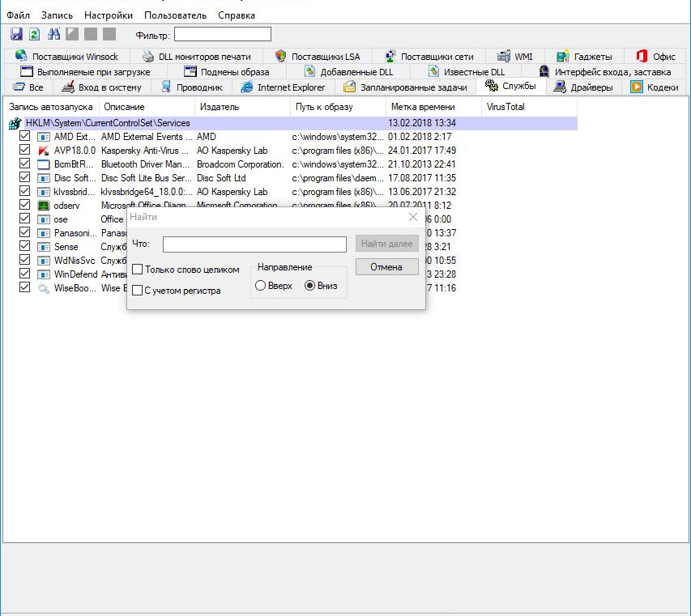
Task: Open the Справка menu
Action: [237, 15]
